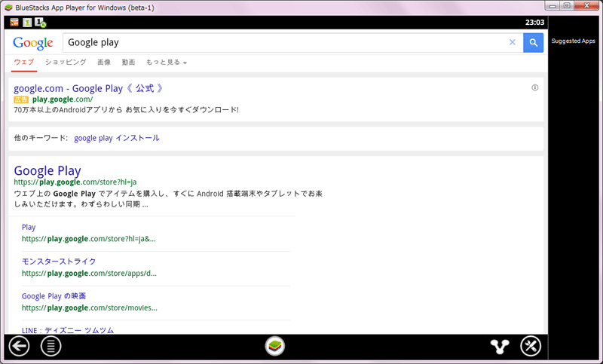Click the https://play.google.com/store?hl=ja URL
This screenshot has height=364, width=603.
pyautogui.click(x=75, y=182)
